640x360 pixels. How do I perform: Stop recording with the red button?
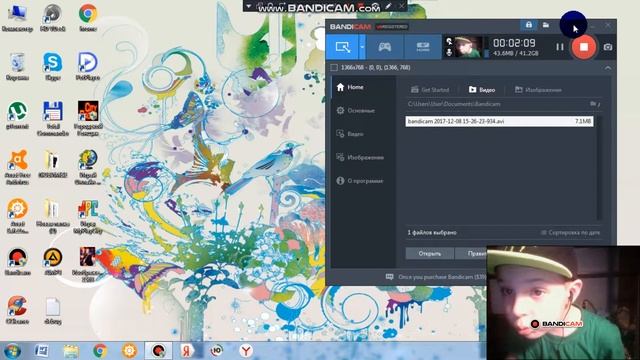click(x=584, y=47)
